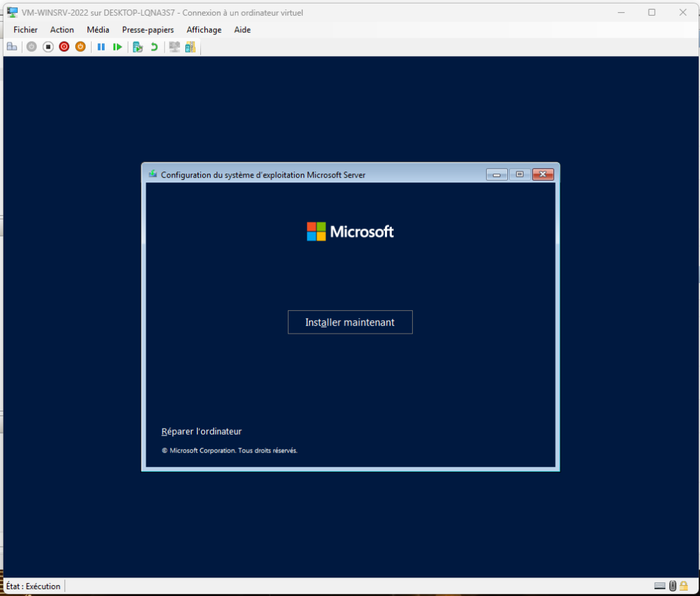Send Ctrl+Alt+Del using the toolbar icon
Screen dimensions: 700x596
point(12,46)
